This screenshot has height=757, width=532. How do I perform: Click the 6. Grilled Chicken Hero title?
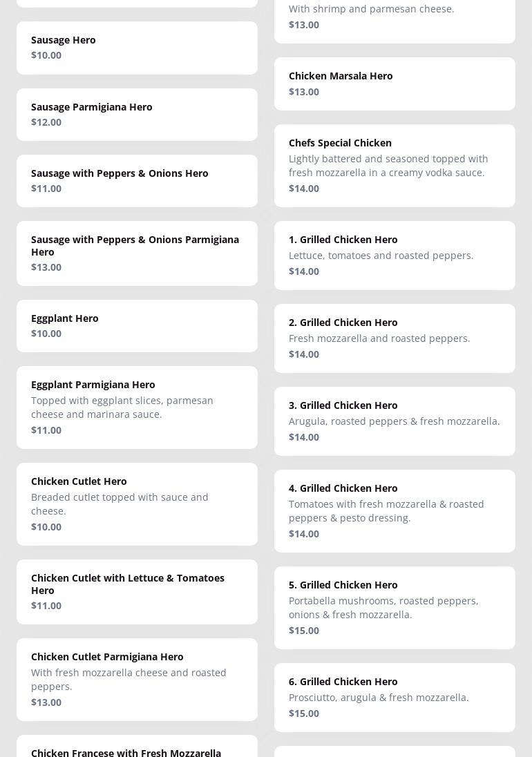343,682
